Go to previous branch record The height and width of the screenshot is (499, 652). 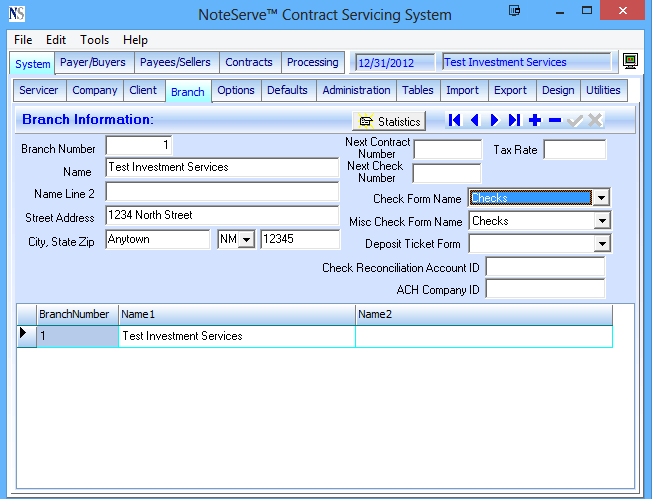pyautogui.click(x=475, y=121)
